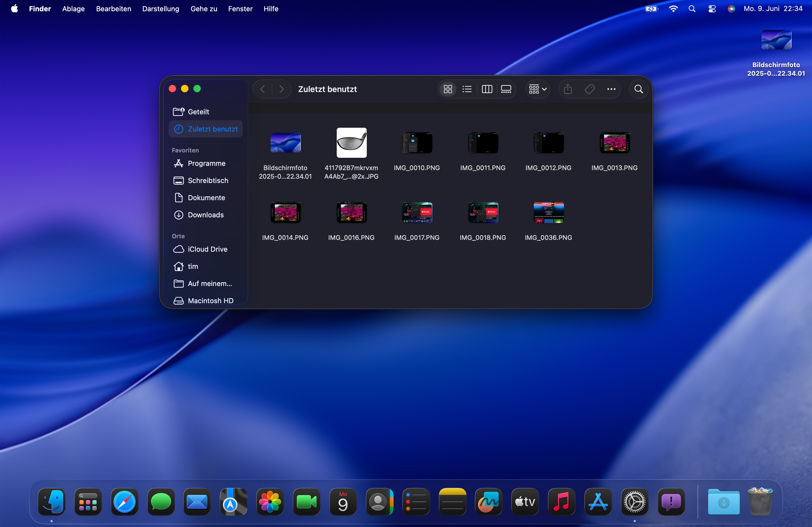Open Finder from the Dock
Viewport: 812px width, 527px height.
pos(52,502)
